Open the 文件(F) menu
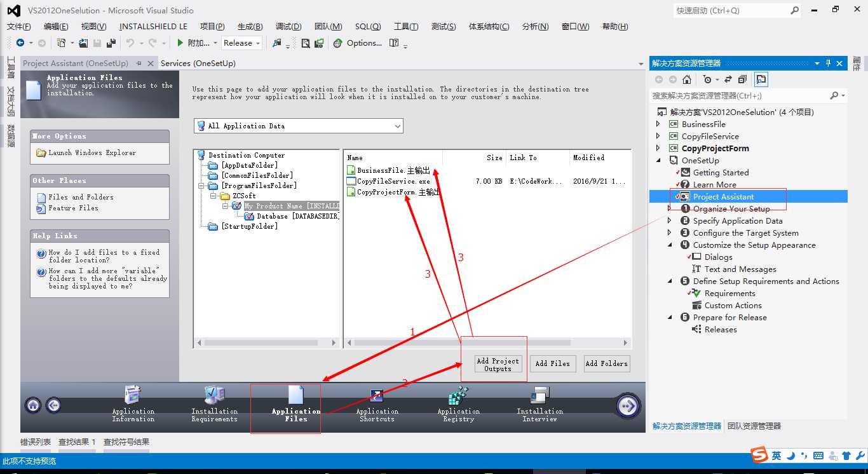This screenshot has width=868, height=474. coord(19,27)
